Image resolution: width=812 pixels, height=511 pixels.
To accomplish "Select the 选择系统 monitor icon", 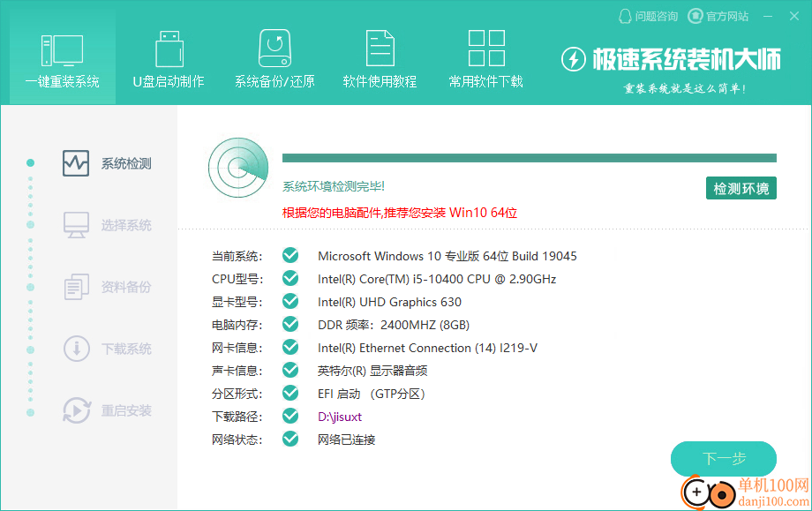I will pyautogui.click(x=76, y=225).
